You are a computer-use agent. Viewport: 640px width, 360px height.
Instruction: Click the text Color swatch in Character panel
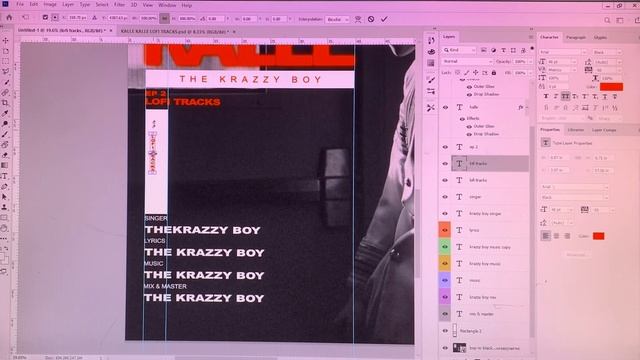[x=611, y=87]
